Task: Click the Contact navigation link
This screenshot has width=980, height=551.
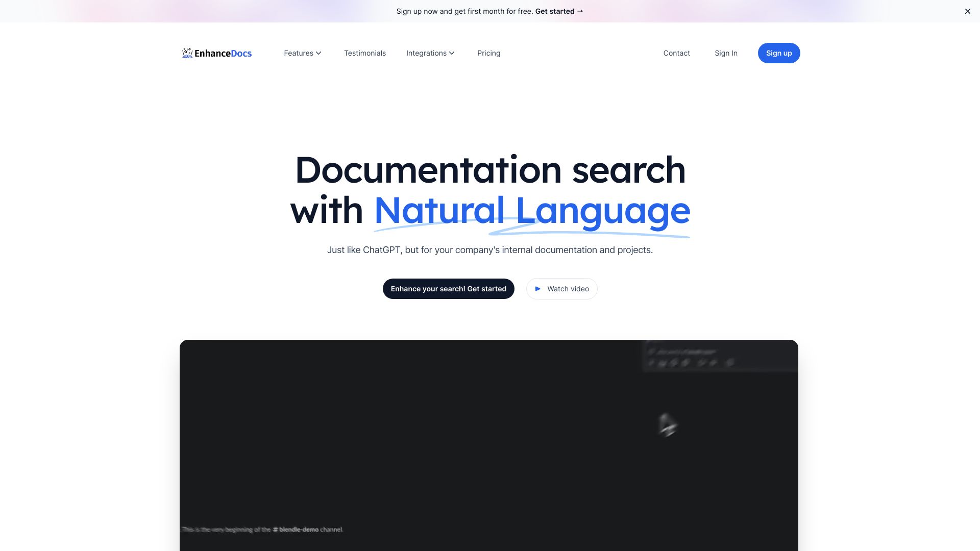Action: [676, 53]
